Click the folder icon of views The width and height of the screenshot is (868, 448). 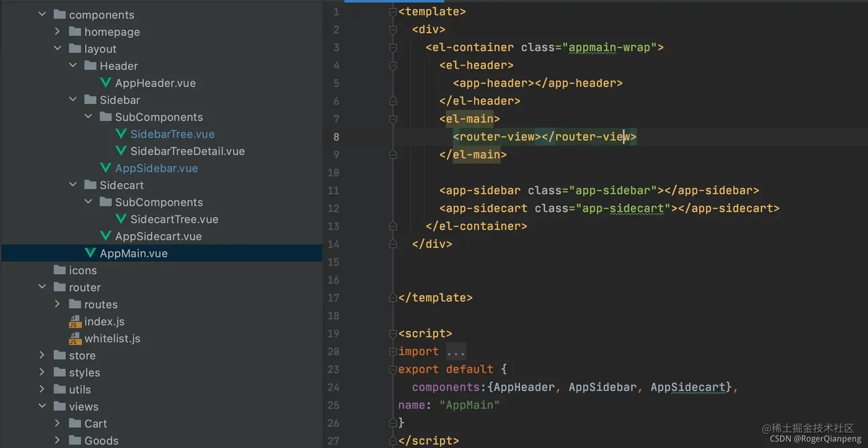coord(60,406)
